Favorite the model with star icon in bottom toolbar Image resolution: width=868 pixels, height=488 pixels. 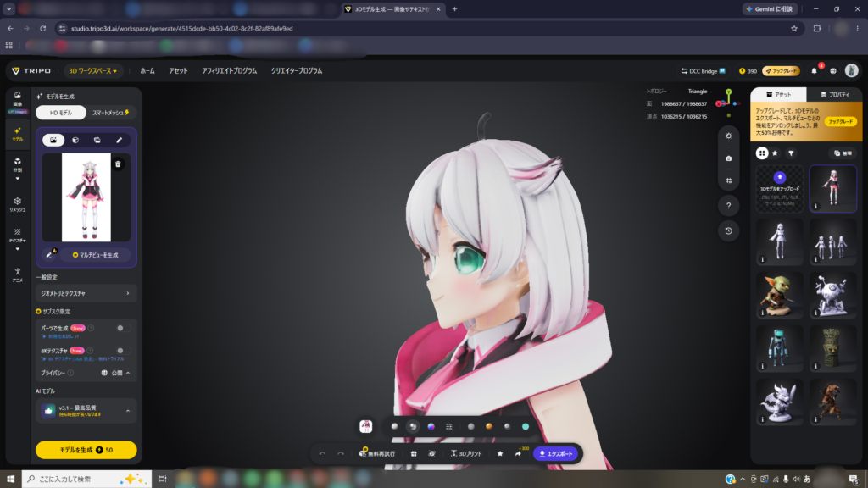pos(500,454)
